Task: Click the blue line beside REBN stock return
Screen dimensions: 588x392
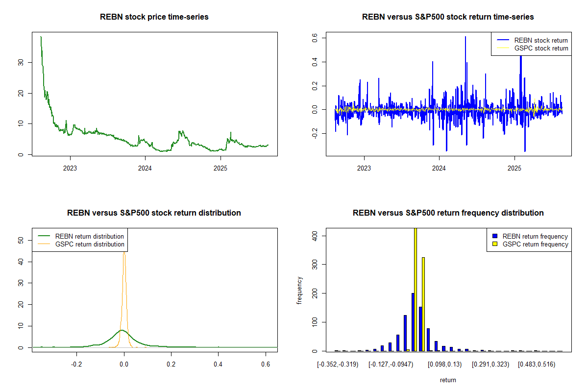Action: [x=502, y=40]
